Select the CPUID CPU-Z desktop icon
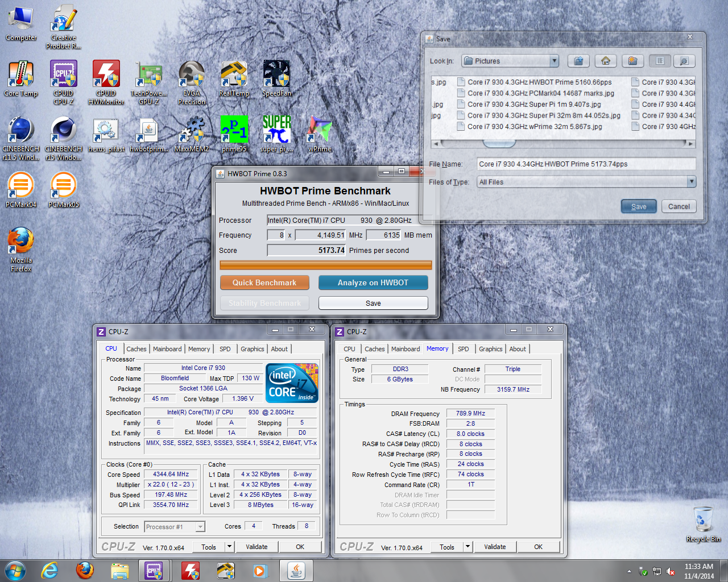 point(64,82)
